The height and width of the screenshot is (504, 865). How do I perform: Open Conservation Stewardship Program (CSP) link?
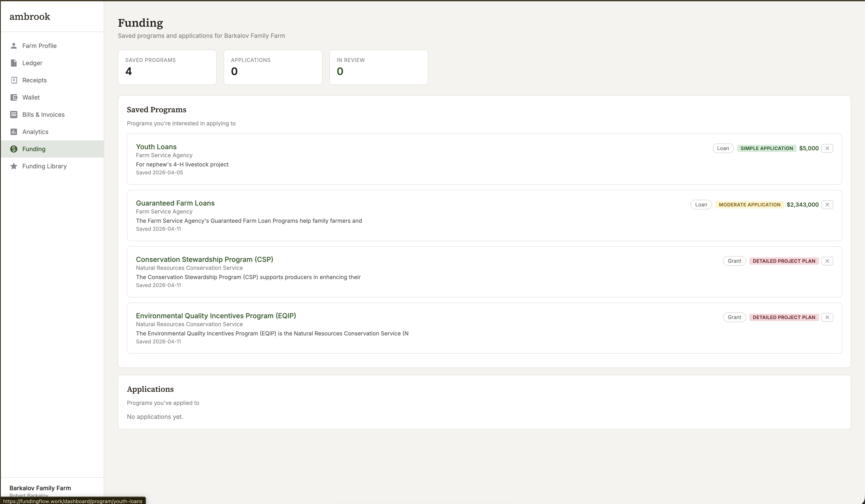(204, 259)
